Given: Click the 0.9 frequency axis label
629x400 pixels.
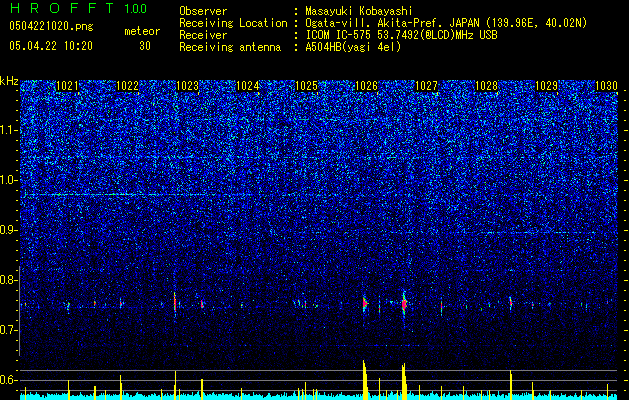Looking at the screenshot, I should [x=9, y=230].
